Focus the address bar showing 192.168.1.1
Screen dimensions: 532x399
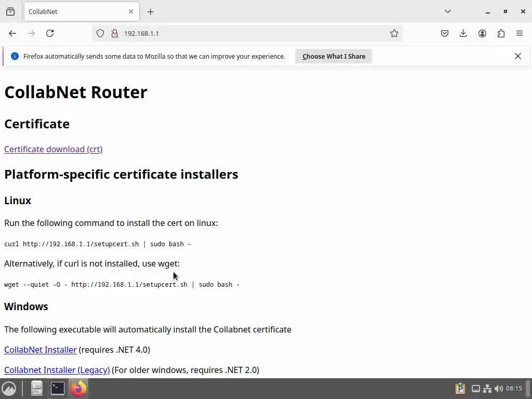click(247, 33)
